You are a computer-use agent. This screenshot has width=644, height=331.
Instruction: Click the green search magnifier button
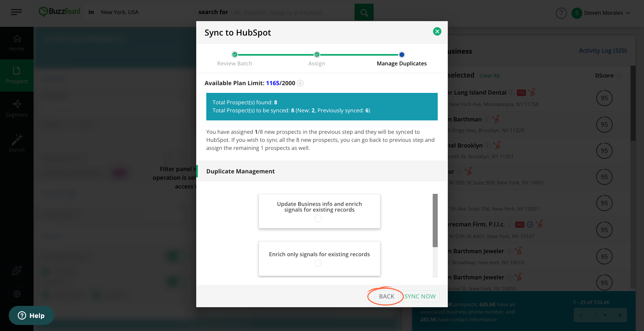(x=364, y=12)
